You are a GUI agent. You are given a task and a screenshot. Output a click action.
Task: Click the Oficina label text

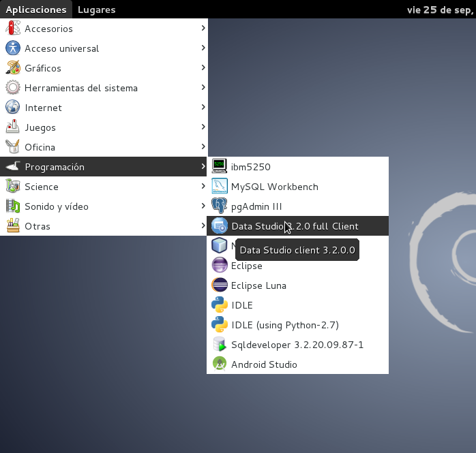(40, 147)
